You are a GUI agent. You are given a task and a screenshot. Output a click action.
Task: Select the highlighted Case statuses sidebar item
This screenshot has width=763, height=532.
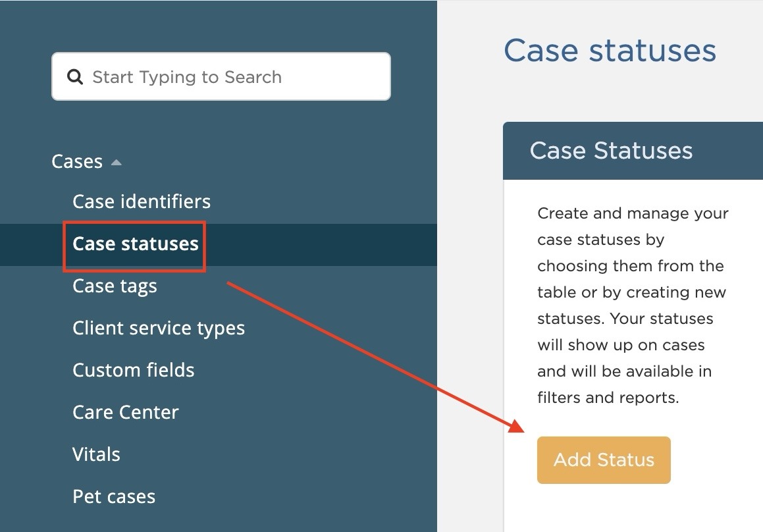(x=135, y=244)
